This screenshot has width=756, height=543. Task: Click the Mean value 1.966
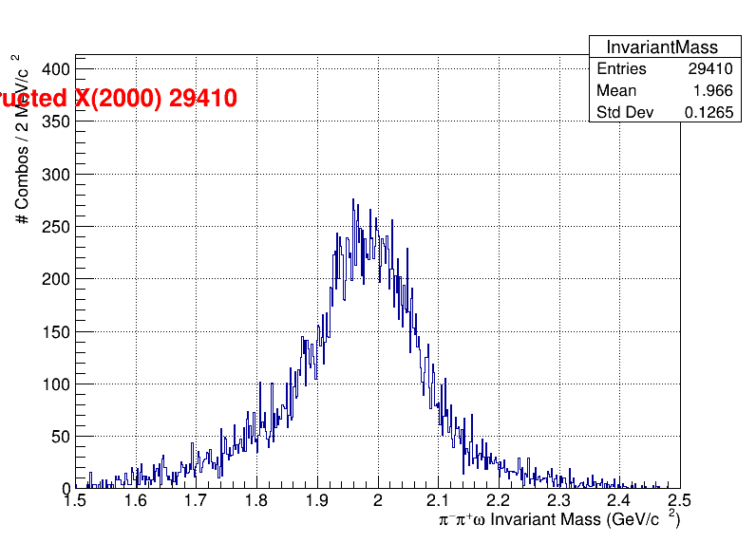tap(712, 90)
